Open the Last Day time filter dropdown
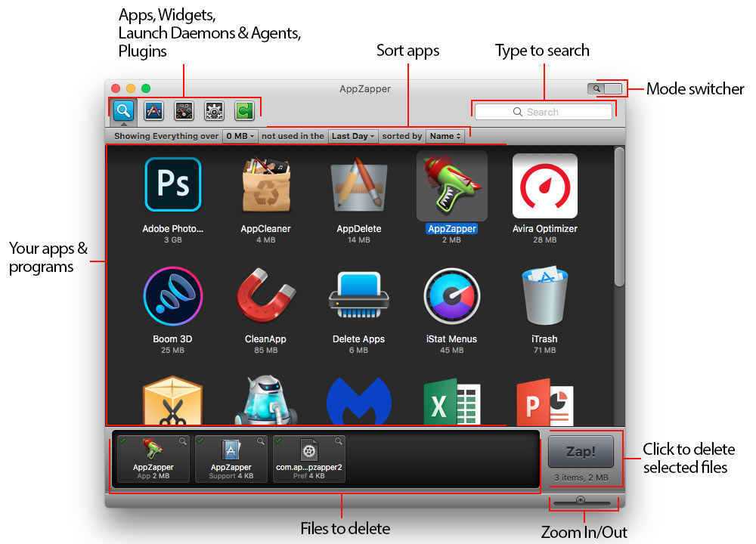 click(x=353, y=136)
